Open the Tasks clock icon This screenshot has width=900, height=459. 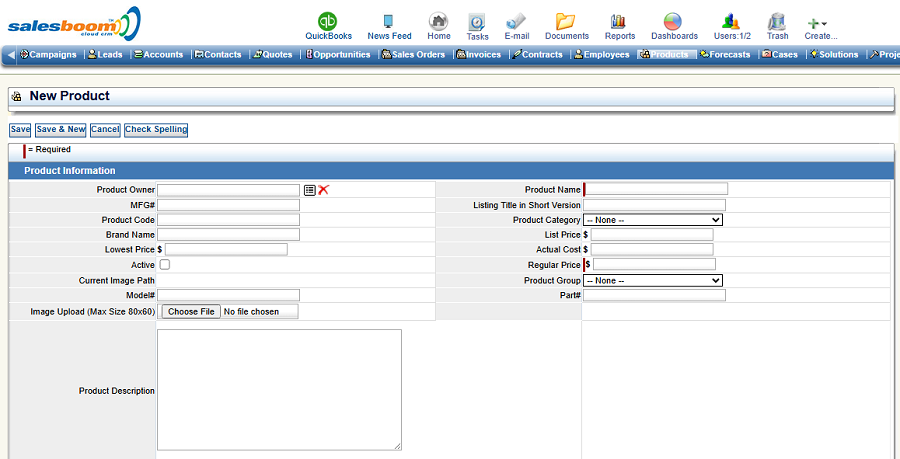point(478,21)
